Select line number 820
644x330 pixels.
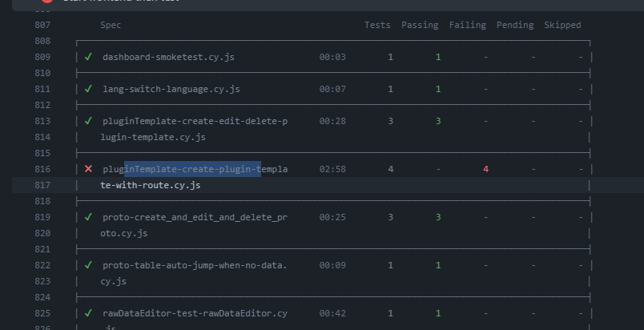[42, 233]
